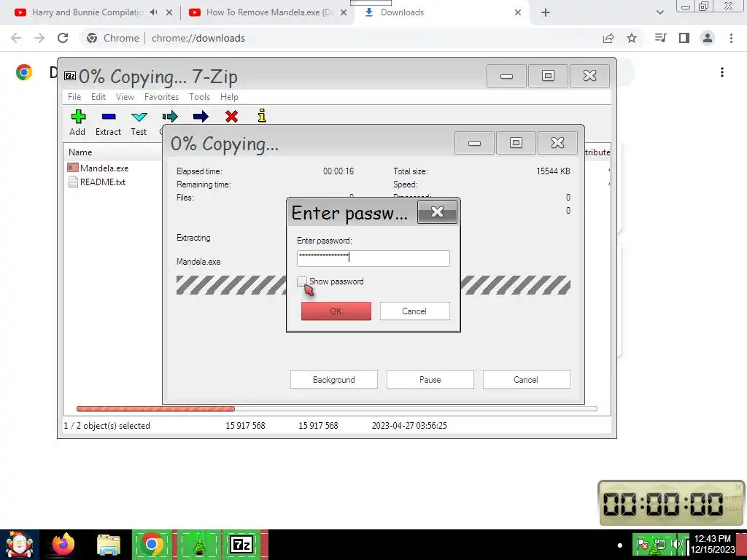Open the Tools menu in 7-Zip
This screenshot has width=747, height=560.
pyautogui.click(x=199, y=97)
